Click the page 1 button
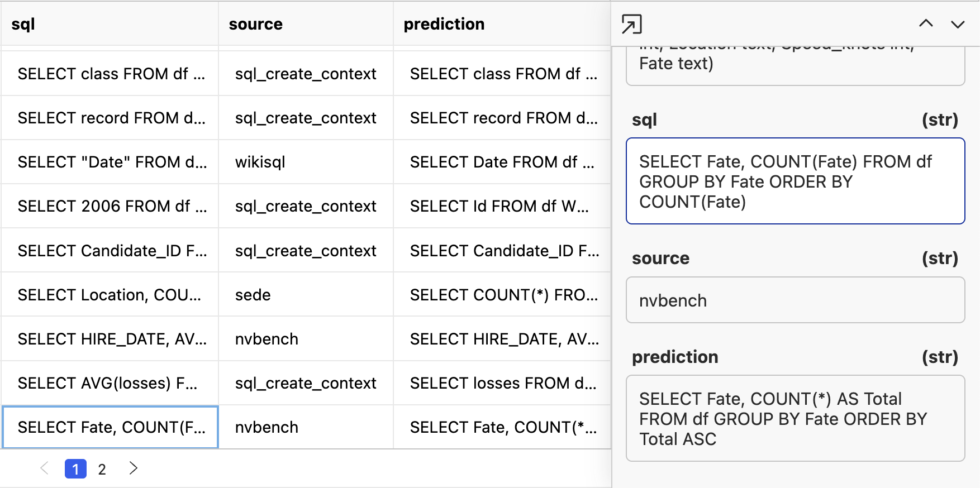The height and width of the screenshot is (488, 980). pyautogui.click(x=75, y=469)
